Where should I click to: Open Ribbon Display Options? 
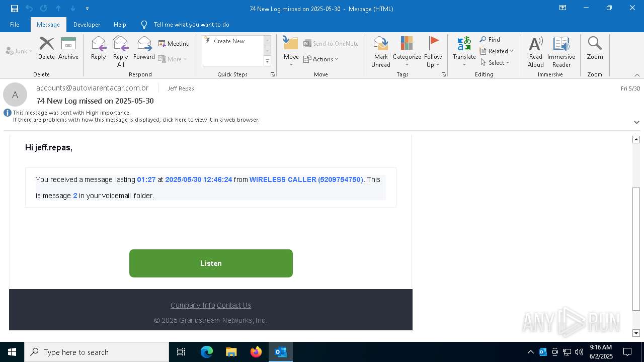click(x=562, y=8)
